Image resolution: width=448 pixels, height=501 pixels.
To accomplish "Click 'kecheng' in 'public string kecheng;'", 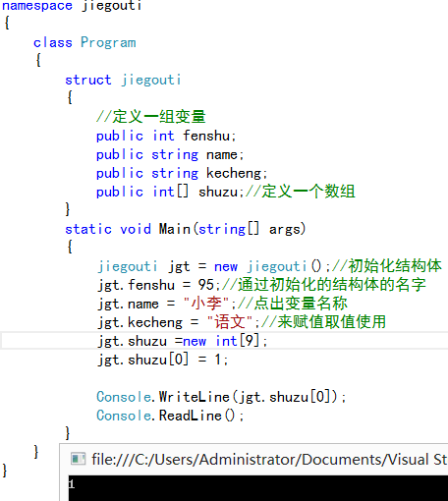I will coord(234,173).
